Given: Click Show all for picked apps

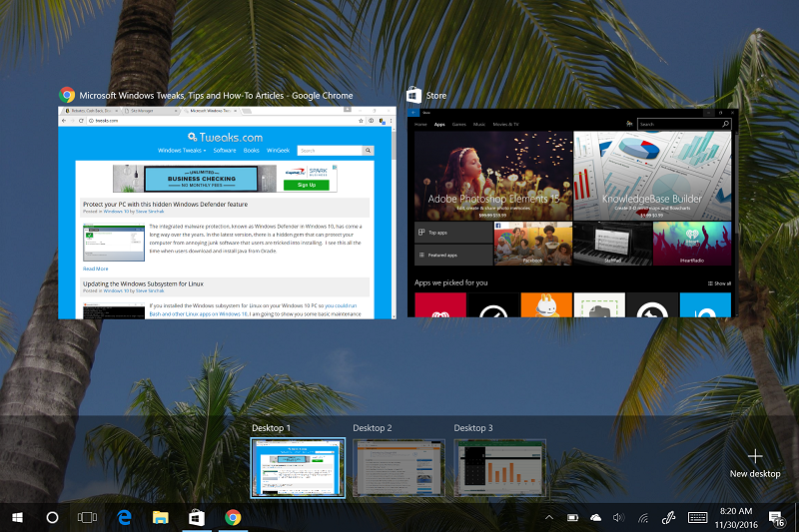Looking at the screenshot, I should [x=719, y=283].
